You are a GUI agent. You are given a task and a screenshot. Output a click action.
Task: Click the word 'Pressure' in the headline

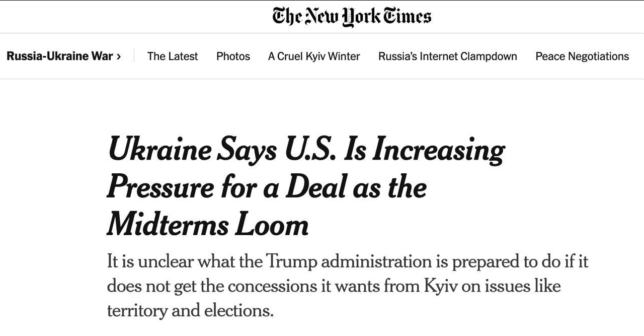(x=160, y=187)
